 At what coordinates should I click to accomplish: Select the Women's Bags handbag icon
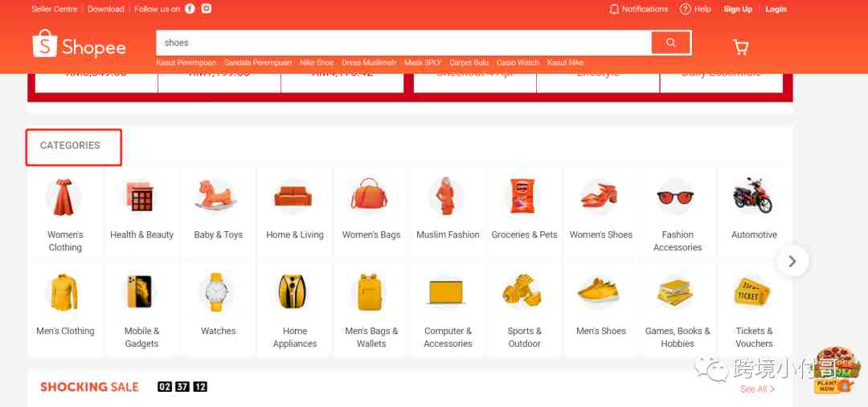pyautogui.click(x=370, y=194)
